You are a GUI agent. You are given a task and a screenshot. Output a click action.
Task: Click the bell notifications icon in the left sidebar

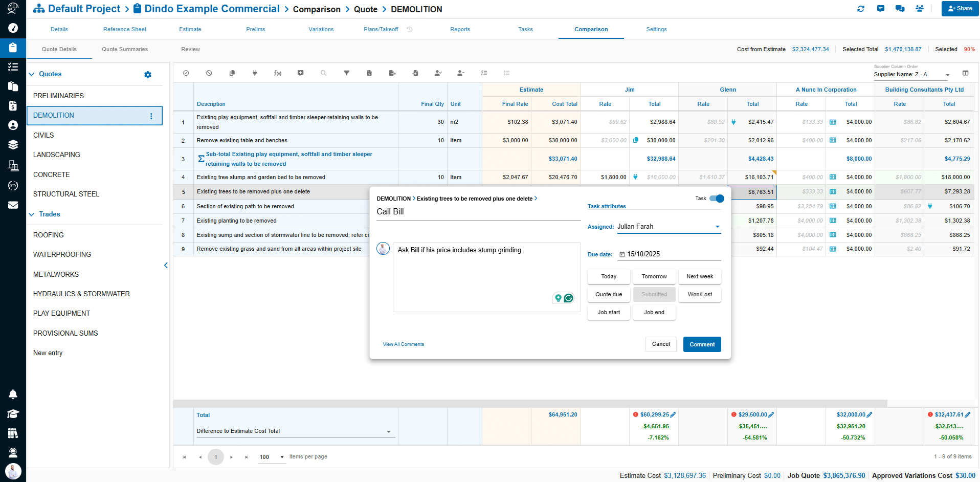tap(13, 394)
